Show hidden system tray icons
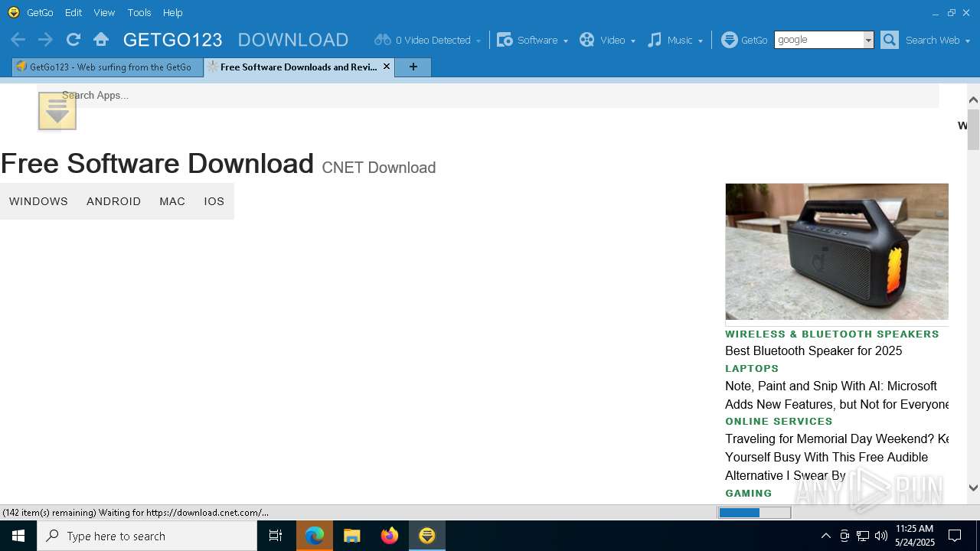Image resolution: width=980 pixels, height=551 pixels. click(x=825, y=536)
